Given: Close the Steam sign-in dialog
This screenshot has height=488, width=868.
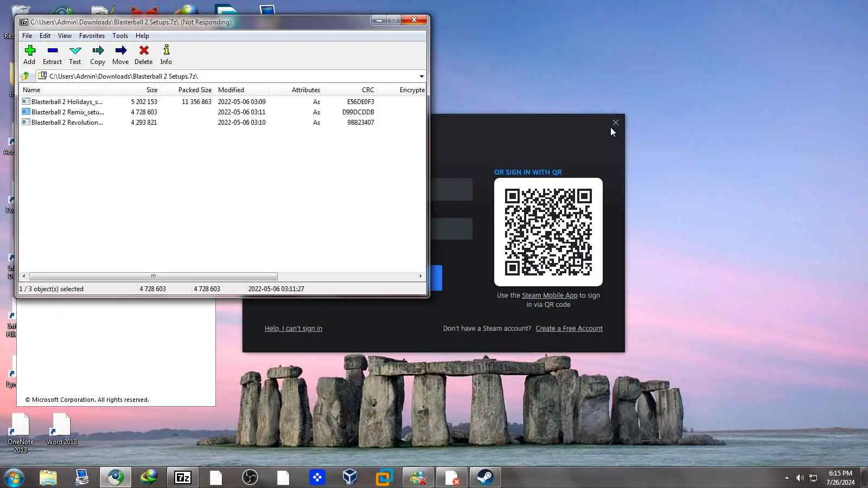Looking at the screenshot, I should [615, 123].
